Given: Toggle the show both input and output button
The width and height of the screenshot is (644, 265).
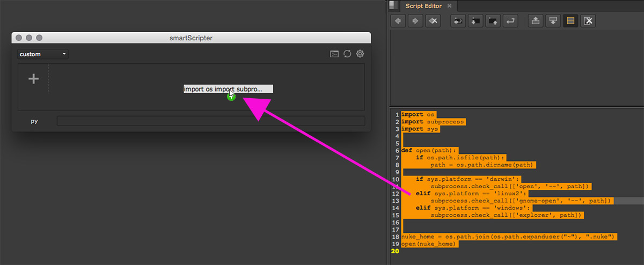Looking at the screenshot, I should (570, 21).
